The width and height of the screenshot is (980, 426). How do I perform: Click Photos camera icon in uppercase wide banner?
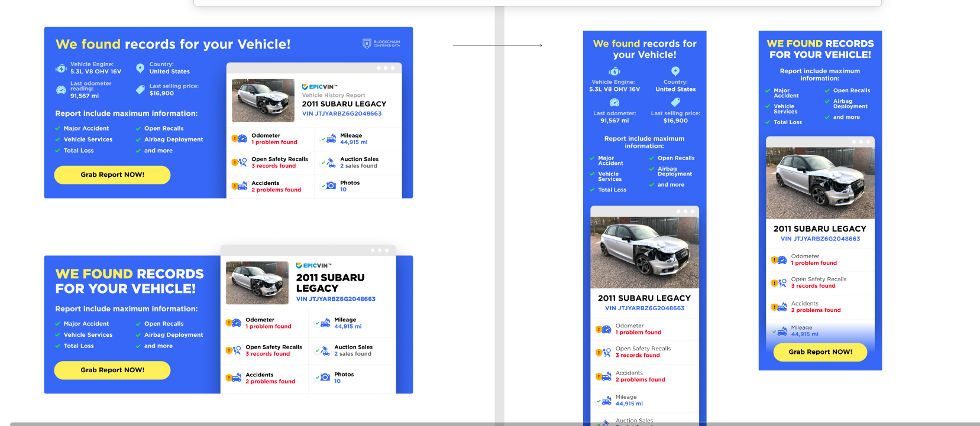point(323,378)
